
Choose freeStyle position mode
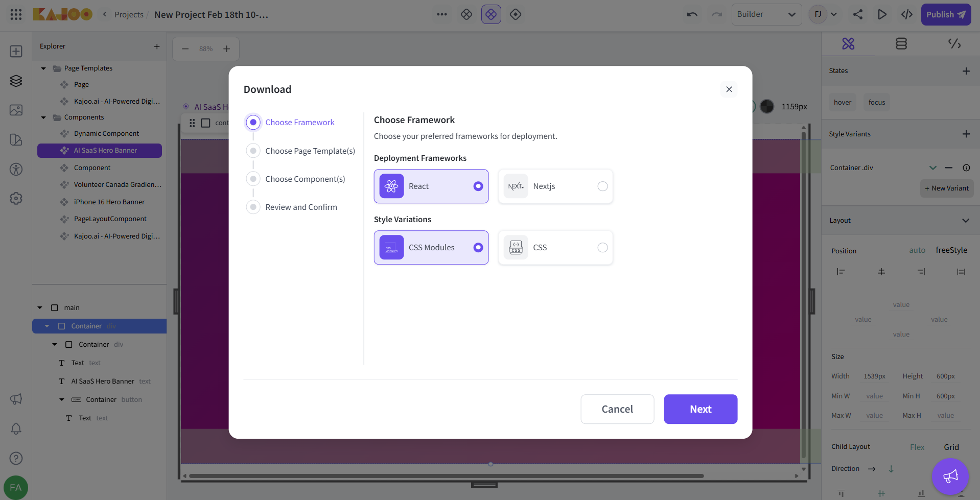(951, 250)
